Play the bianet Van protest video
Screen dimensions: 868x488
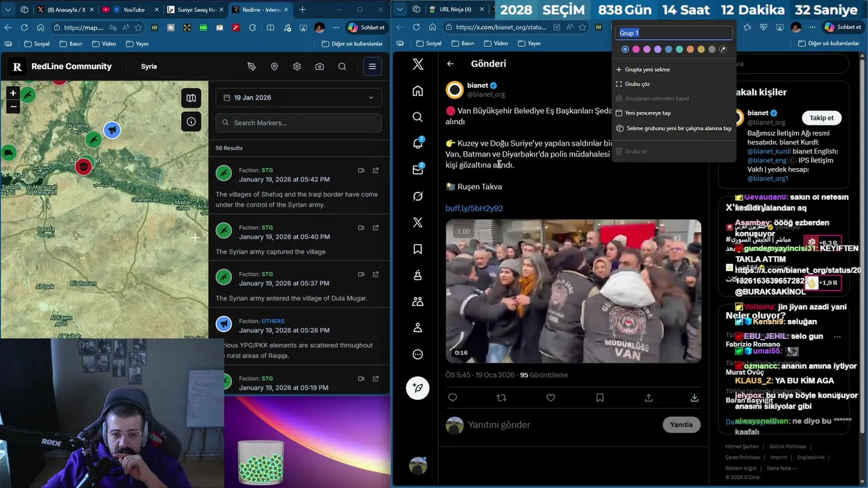point(573,291)
